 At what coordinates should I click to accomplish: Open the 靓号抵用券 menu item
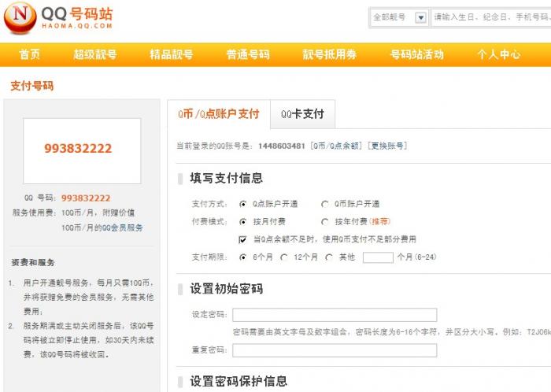pos(330,54)
